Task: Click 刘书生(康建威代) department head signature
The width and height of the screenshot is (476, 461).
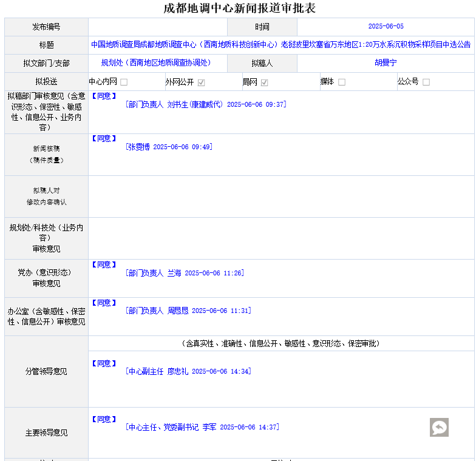Action: coord(206,104)
